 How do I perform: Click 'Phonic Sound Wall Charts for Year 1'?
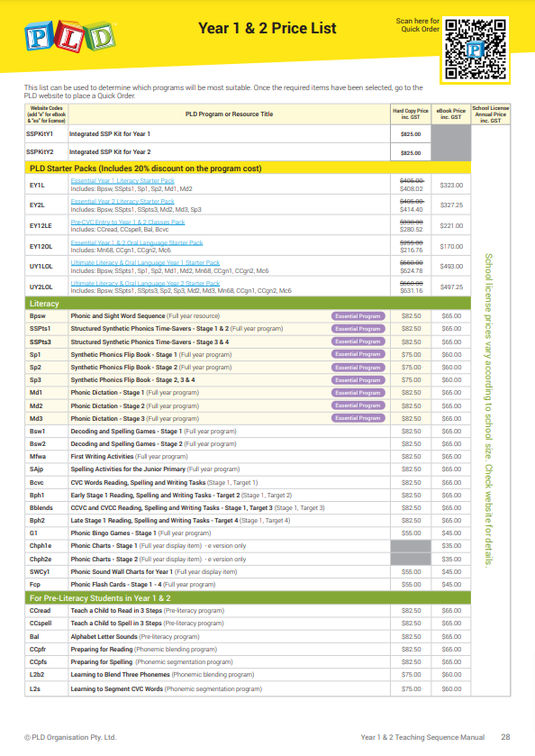click(122, 572)
